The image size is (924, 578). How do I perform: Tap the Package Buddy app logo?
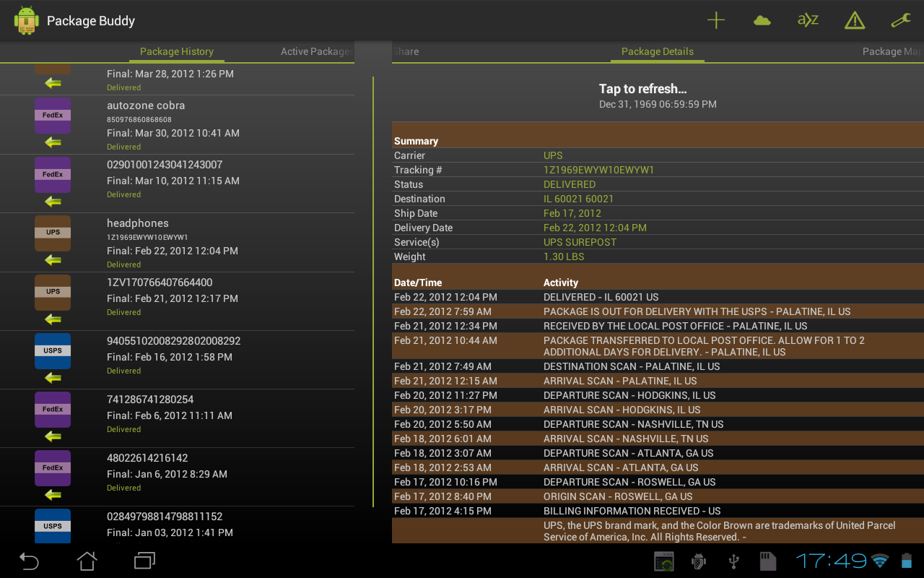pyautogui.click(x=27, y=20)
